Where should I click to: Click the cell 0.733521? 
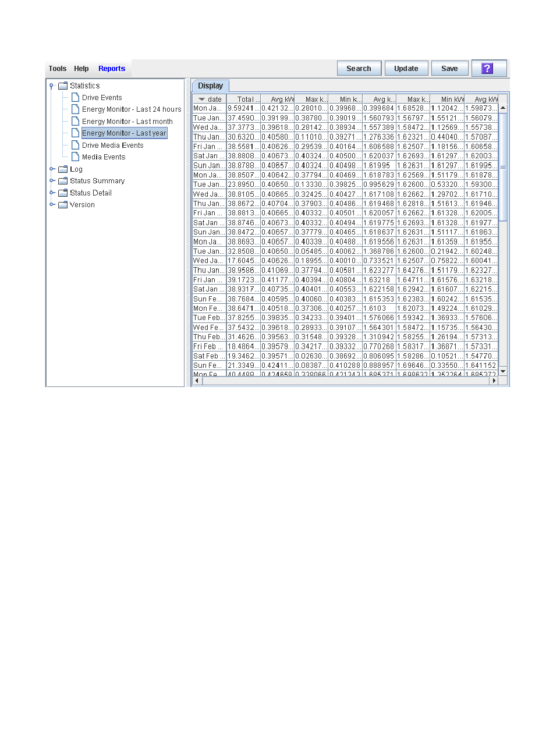pos(380,261)
